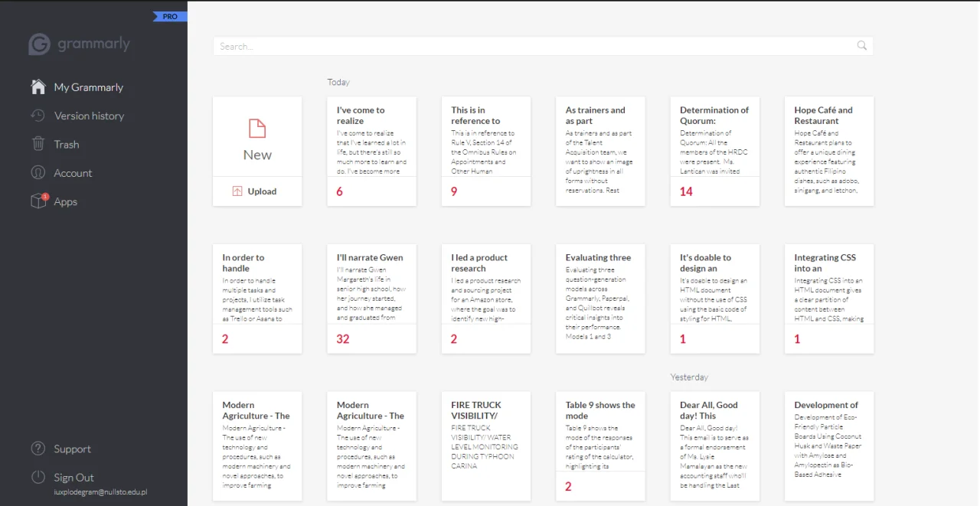Click the "Yesterday" section label

[x=689, y=377]
